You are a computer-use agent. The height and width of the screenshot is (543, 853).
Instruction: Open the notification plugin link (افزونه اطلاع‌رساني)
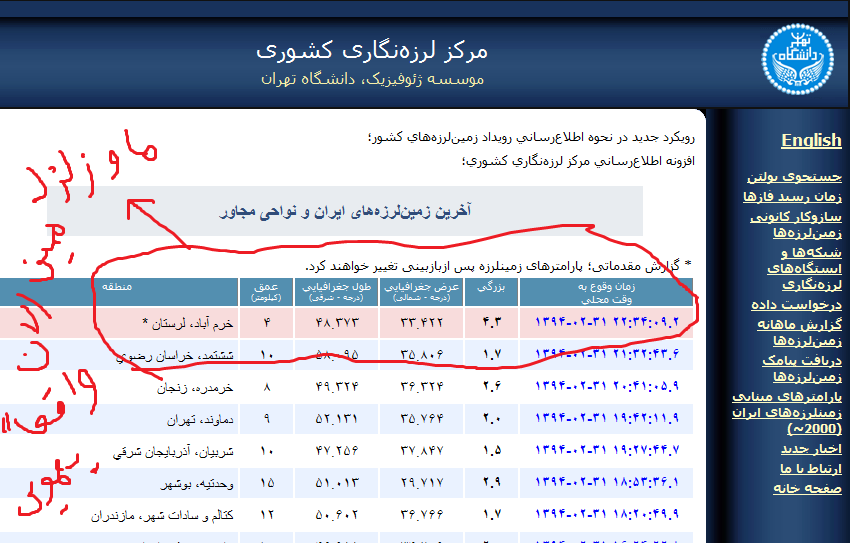(578, 161)
